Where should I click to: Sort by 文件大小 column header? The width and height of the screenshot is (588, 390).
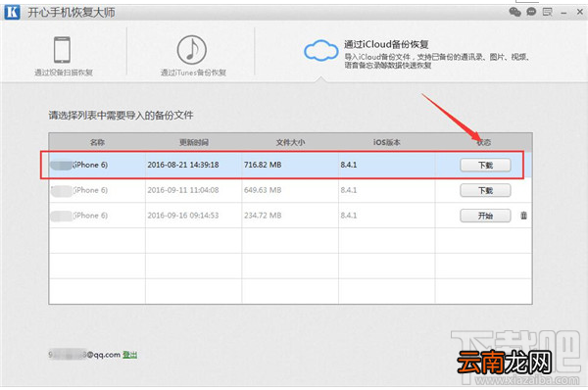click(290, 142)
